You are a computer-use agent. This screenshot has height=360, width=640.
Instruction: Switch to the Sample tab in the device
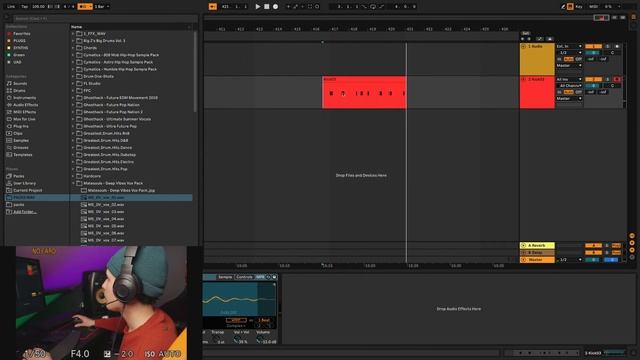click(225, 277)
